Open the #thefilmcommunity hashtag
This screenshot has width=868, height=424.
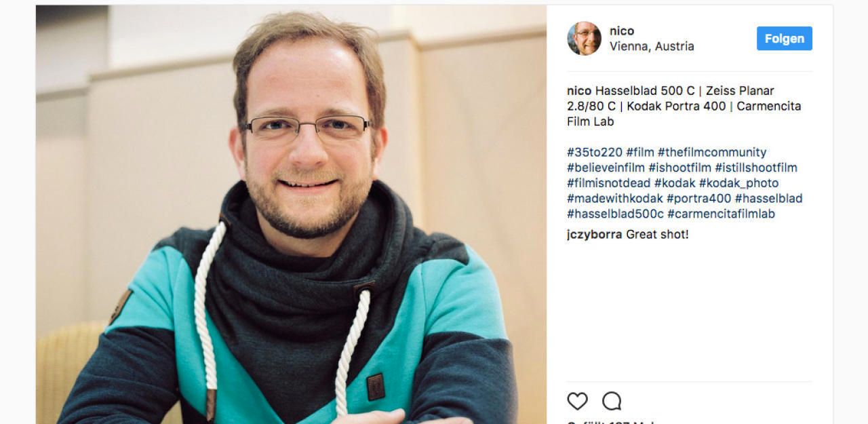click(x=712, y=153)
